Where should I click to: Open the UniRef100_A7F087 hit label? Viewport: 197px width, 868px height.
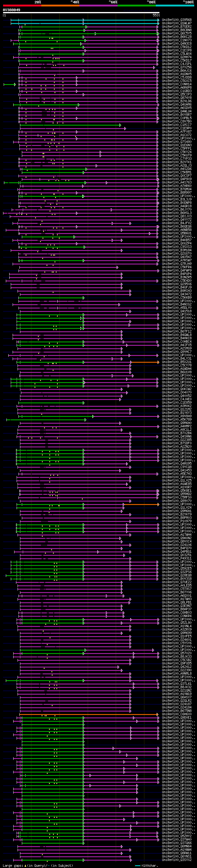pos(176,132)
